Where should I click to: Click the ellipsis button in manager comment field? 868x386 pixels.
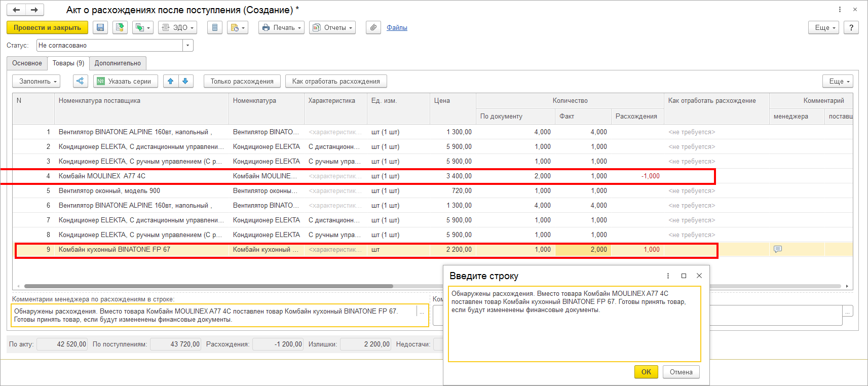pos(422,313)
